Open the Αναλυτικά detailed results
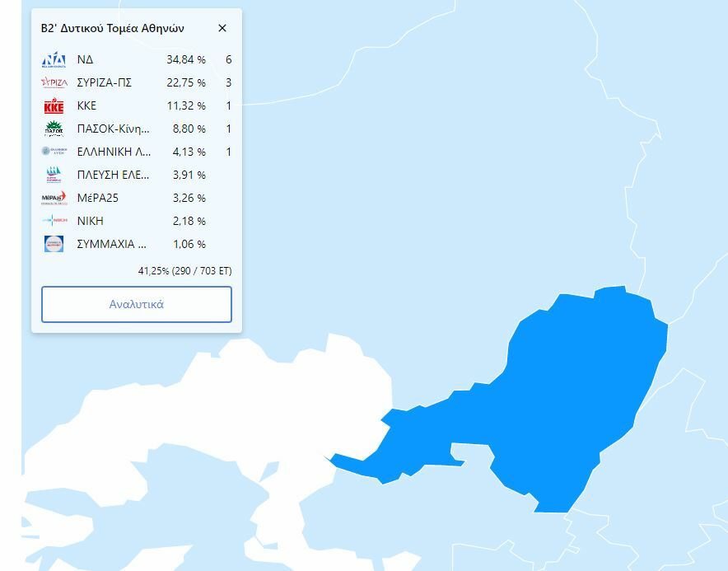This screenshot has height=571, width=728. click(x=137, y=304)
